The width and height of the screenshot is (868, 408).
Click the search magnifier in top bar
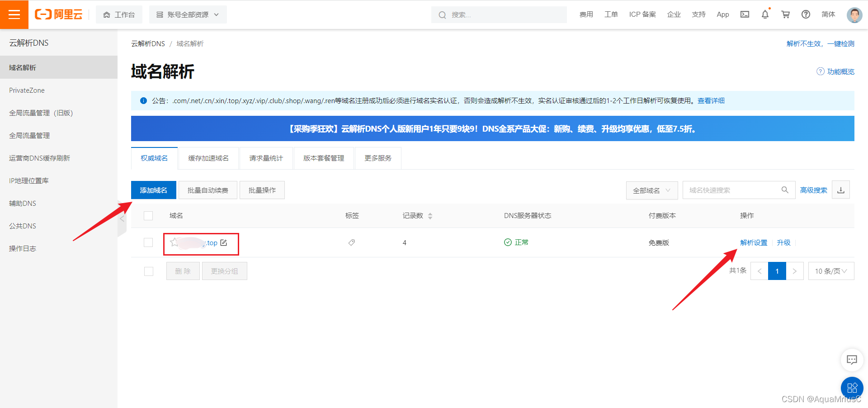[442, 15]
